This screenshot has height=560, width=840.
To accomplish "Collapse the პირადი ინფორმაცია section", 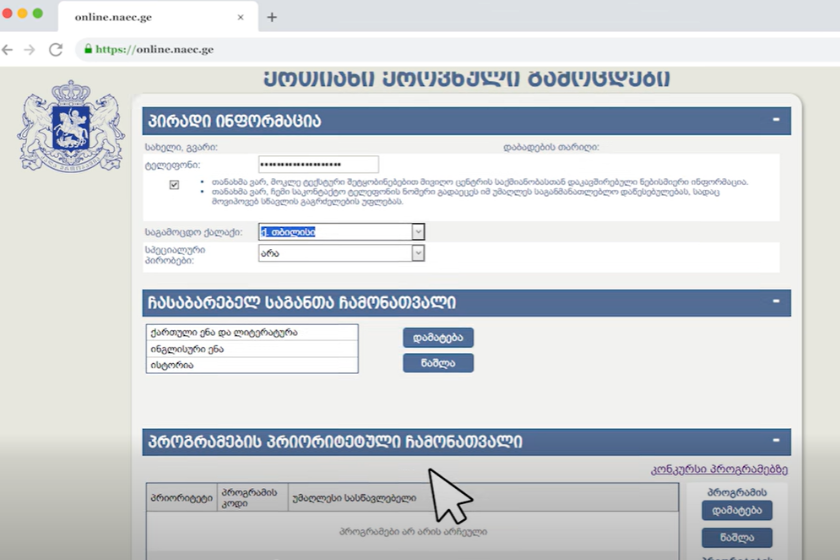I will 776,120.
